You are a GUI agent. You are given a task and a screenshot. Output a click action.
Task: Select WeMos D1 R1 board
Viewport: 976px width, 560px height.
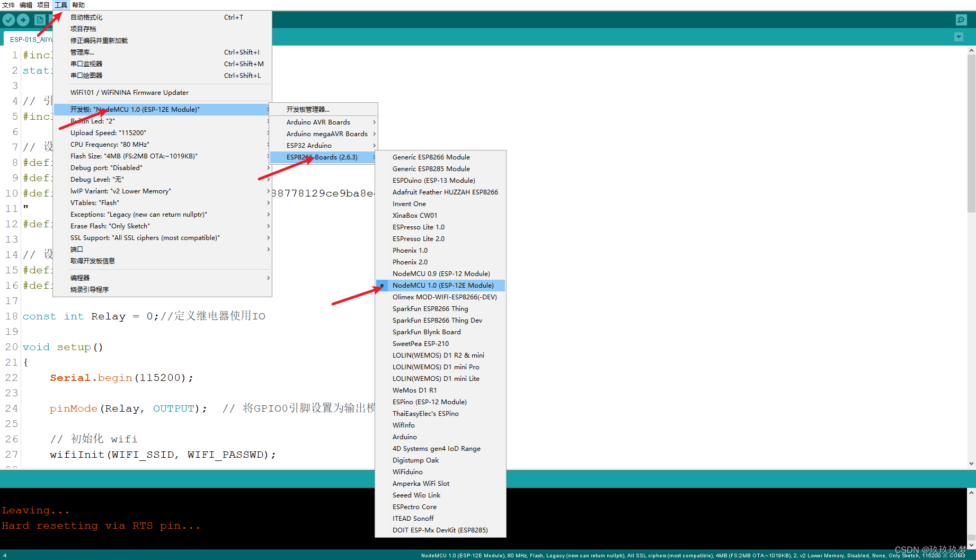pyautogui.click(x=440, y=390)
